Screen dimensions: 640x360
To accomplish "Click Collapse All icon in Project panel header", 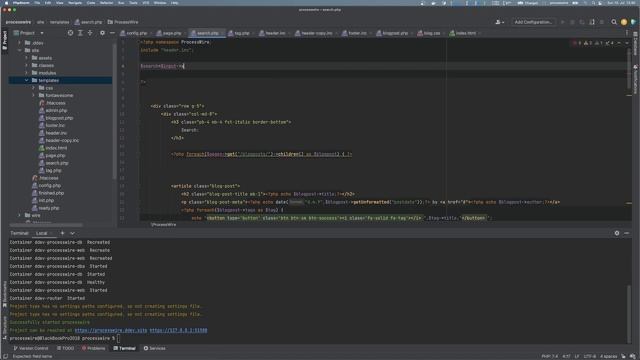I will (90, 33).
